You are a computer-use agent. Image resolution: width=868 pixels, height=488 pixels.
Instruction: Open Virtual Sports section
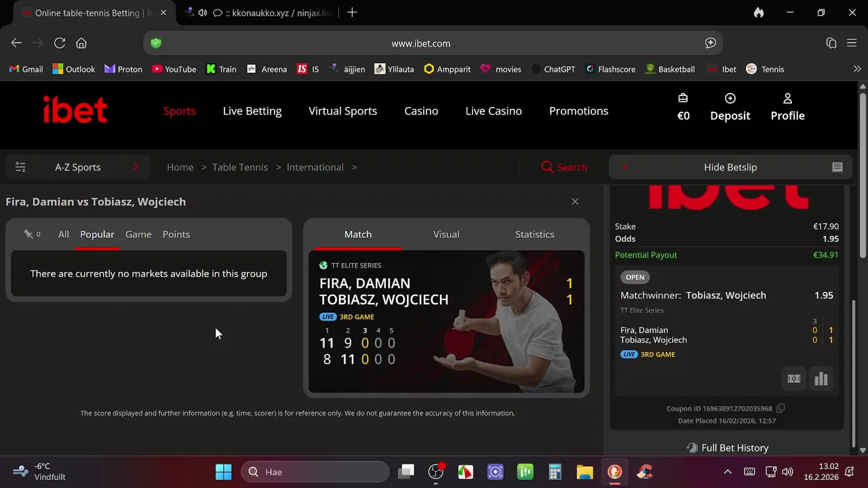pyautogui.click(x=342, y=111)
